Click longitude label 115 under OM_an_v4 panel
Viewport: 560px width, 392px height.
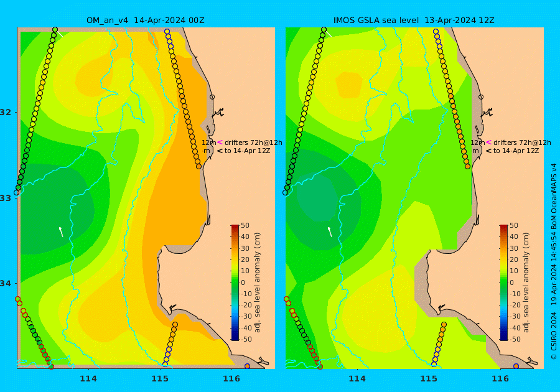point(160,379)
